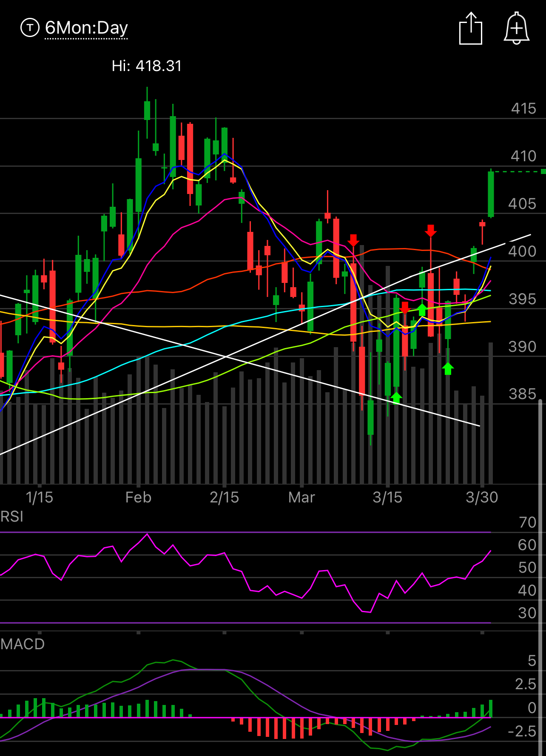Select the 395 price axis label
Screen dimensions: 546x756
tap(523, 299)
